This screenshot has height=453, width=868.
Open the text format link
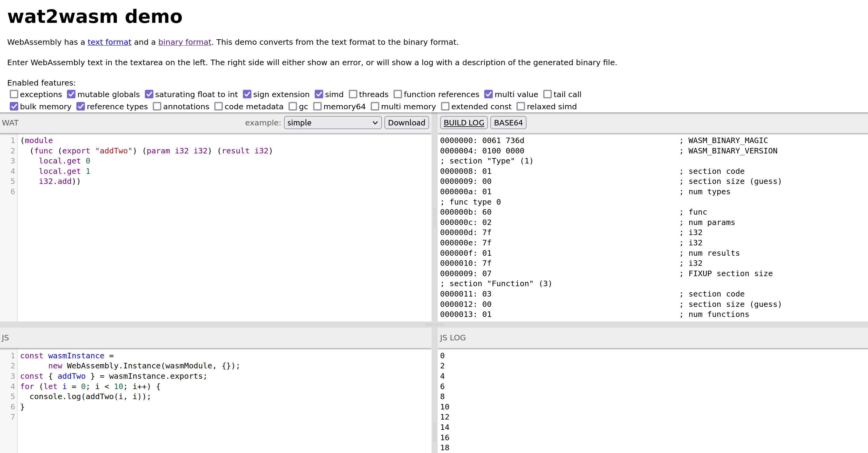click(x=109, y=42)
